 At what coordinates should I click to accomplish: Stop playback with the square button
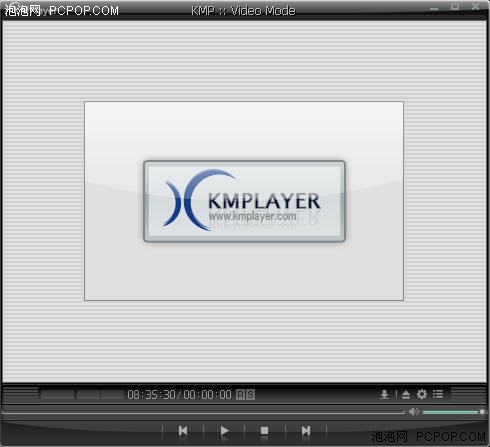[264, 431]
